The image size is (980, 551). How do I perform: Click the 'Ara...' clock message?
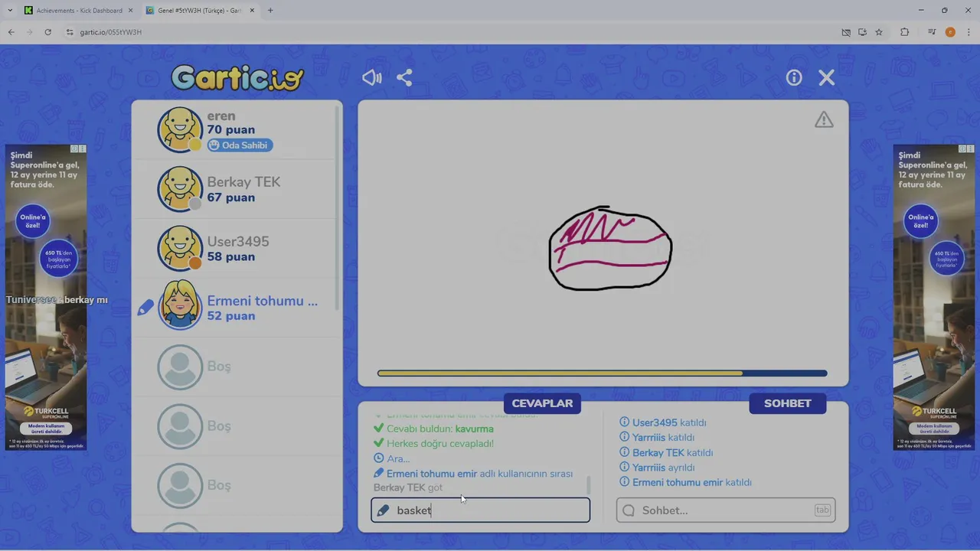391,458
